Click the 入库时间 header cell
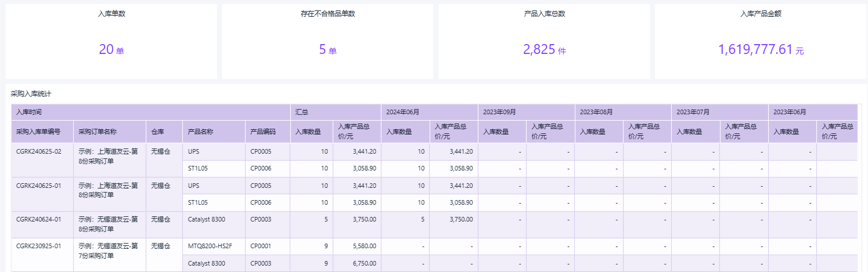 pyautogui.click(x=151, y=112)
